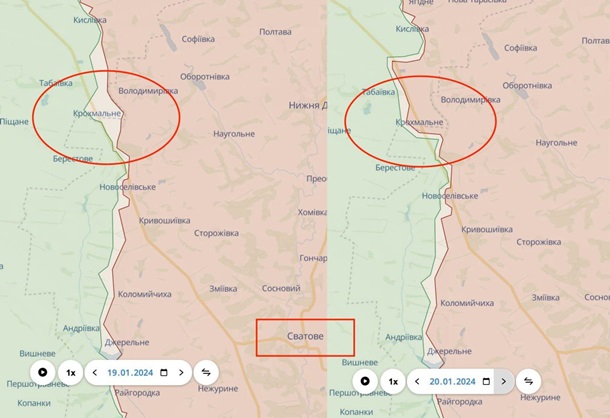610x418 pixels.
Task: Change 1x playback speed on right map
Action: (393, 381)
